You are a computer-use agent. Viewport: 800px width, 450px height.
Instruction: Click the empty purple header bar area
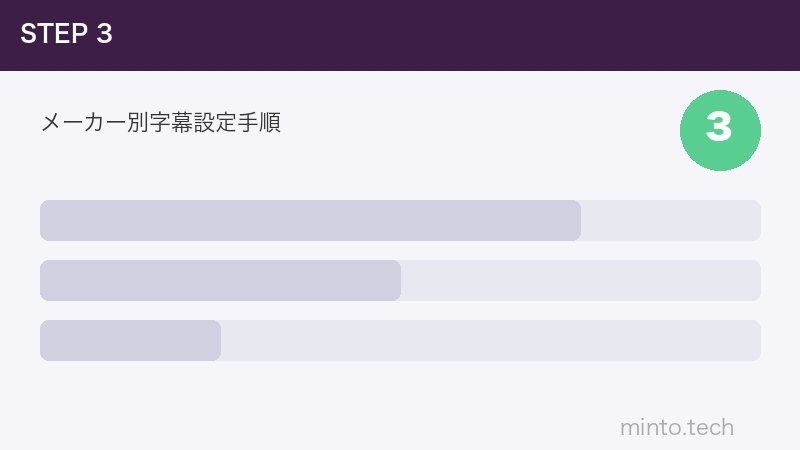pos(450,35)
